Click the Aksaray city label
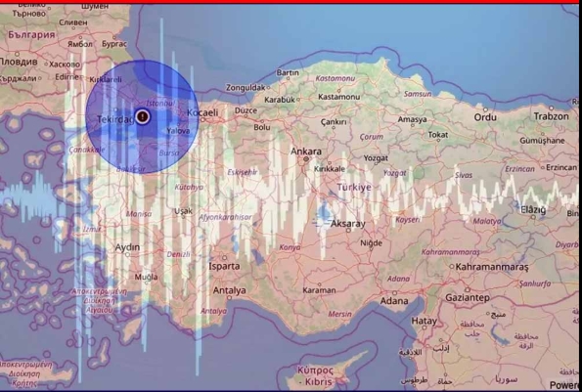582x392 pixels. (x=348, y=224)
